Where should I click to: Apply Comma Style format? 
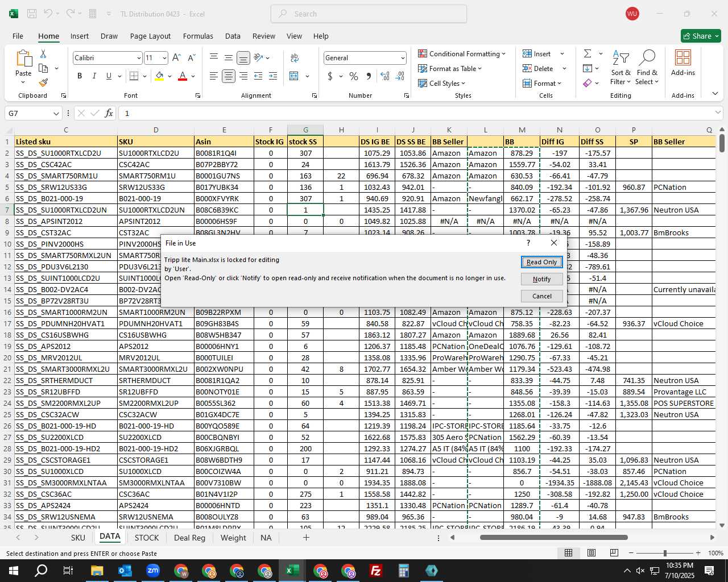(x=369, y=76)
